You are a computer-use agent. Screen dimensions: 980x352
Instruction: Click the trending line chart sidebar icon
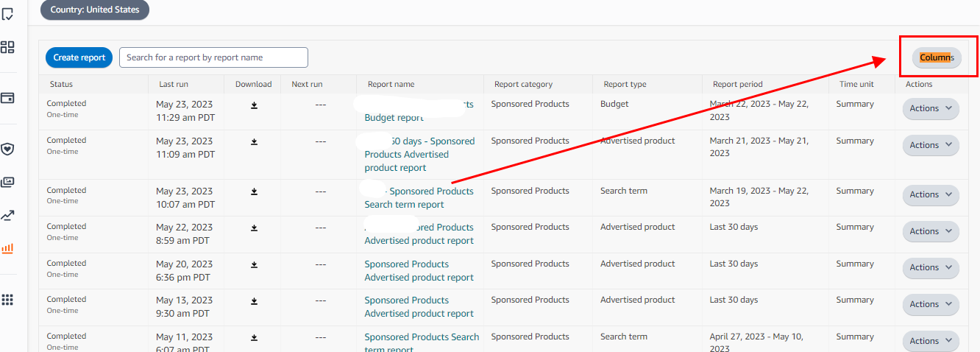coord(8,216)
